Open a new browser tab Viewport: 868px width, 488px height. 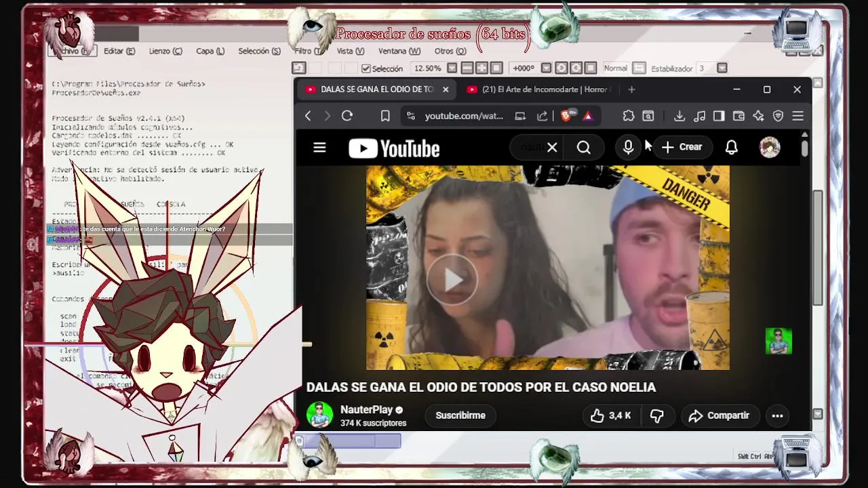pos(631,89)
